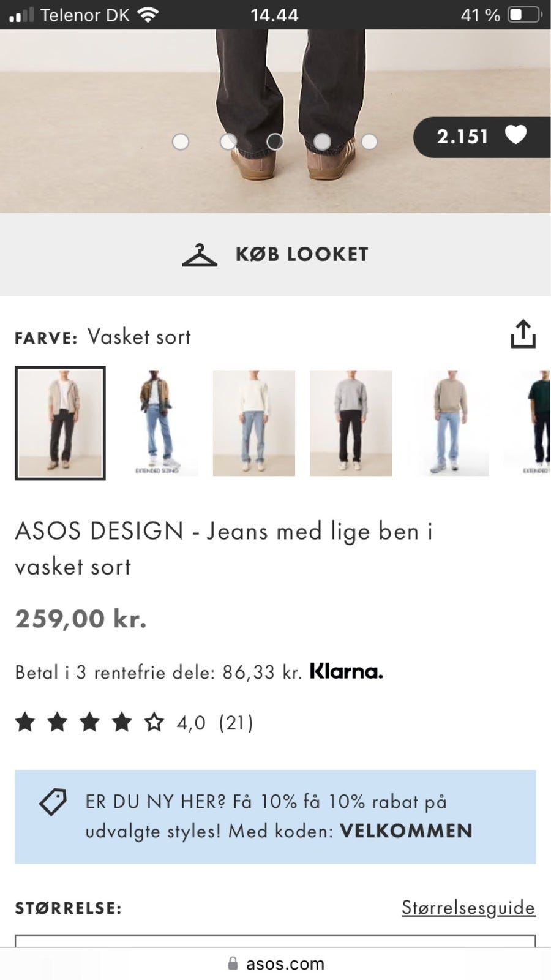
Task: Tap the address bar padlock icon
Action: tap(233, 963)
